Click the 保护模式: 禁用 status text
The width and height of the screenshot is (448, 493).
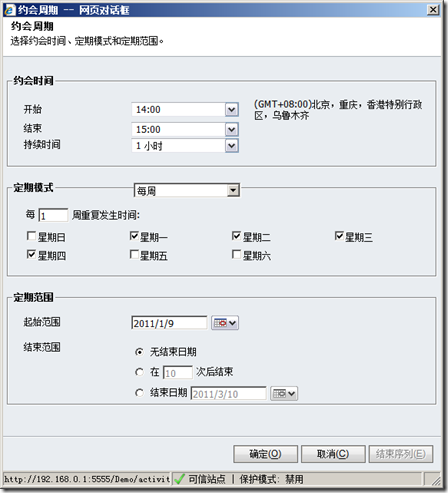point(271,479)
